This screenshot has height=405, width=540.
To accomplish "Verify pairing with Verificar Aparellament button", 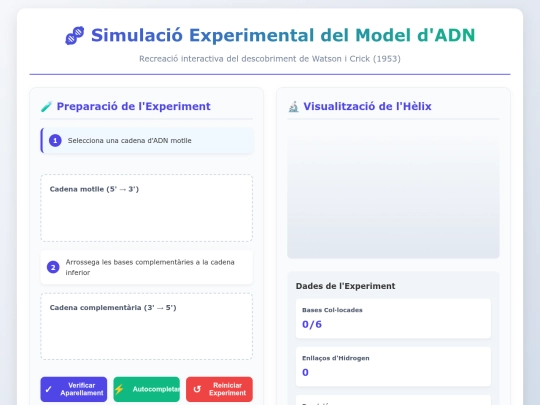I will pyautogui.click(x=74, y=389).
